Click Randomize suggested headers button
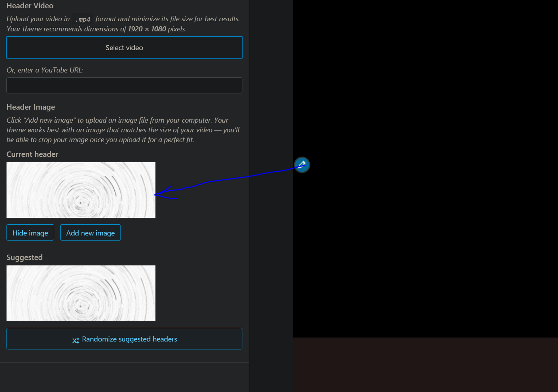The width and height of the screenshot is (558, 392). point(124,339)
